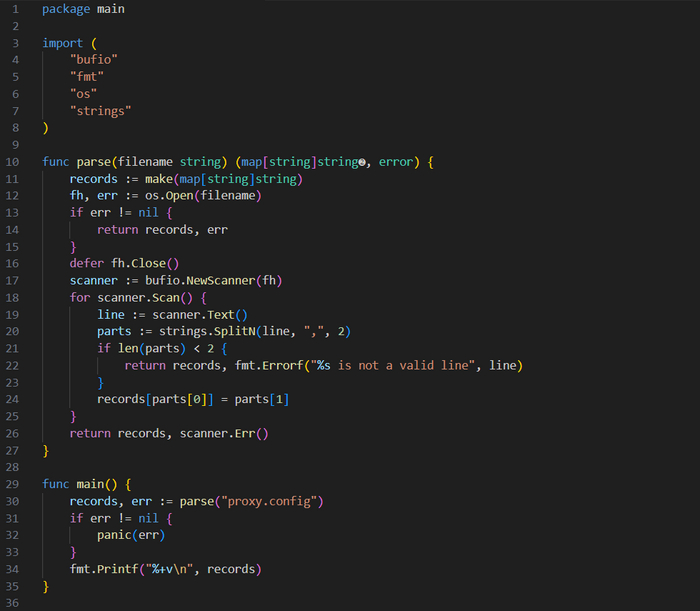Click the "%+v\n" format string on line 34

pos(169,569)
